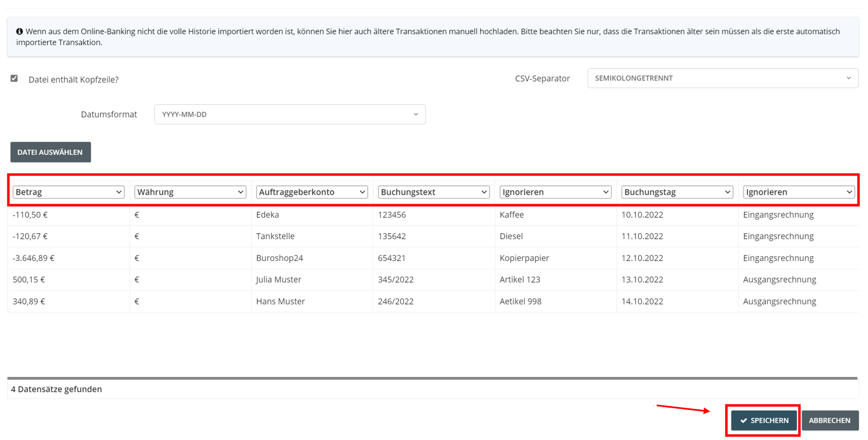Image resolution: width=868 pixels, height=440 pixels.
Task: Toggle the 'Datei enthält Kopfzeile?' checkbox
Action: [x=14, y=79]
